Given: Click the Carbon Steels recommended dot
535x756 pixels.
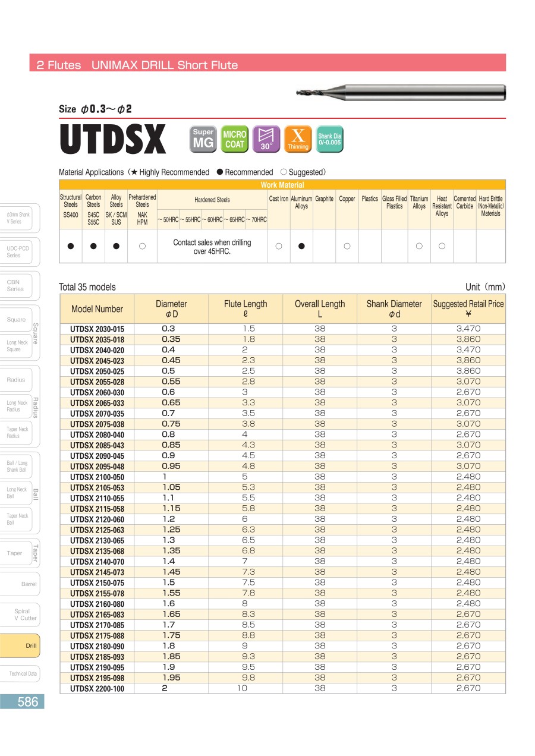Looking at the screenshot, I should 93,246.
